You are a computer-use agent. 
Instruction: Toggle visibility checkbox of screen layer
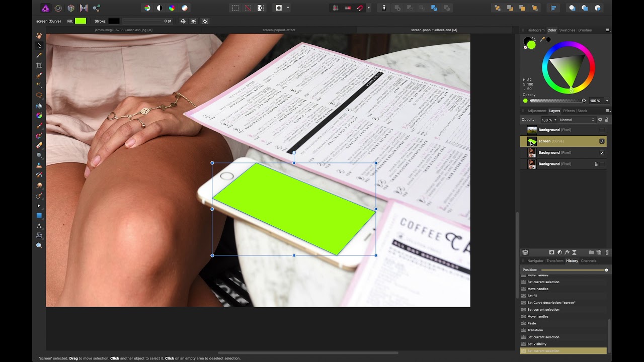(x=602, y=141)
